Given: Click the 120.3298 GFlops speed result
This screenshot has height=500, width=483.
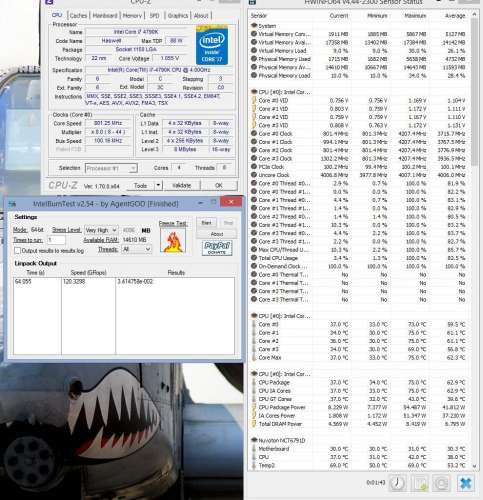Looking at the screenshot, I should (x=74, y=282).
